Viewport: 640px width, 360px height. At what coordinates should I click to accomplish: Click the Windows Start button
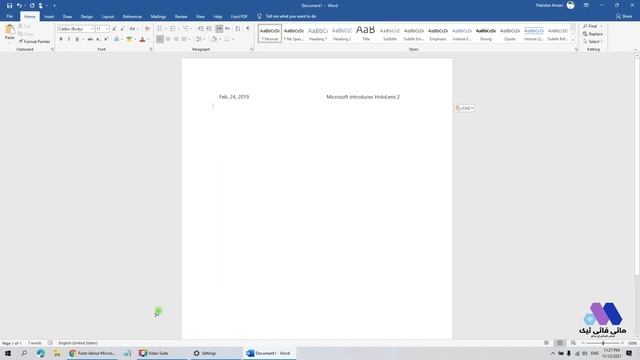click(8, 353)
